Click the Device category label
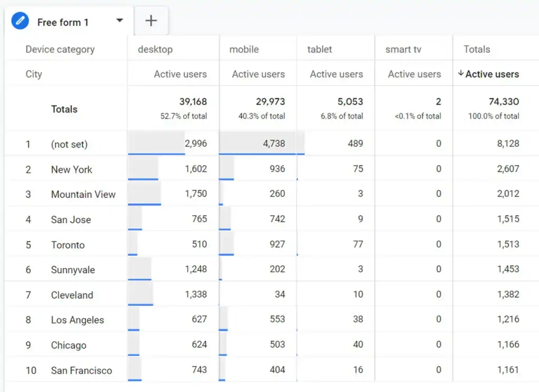539x392 pixels. pyautogui.click(x=59, y=49)
